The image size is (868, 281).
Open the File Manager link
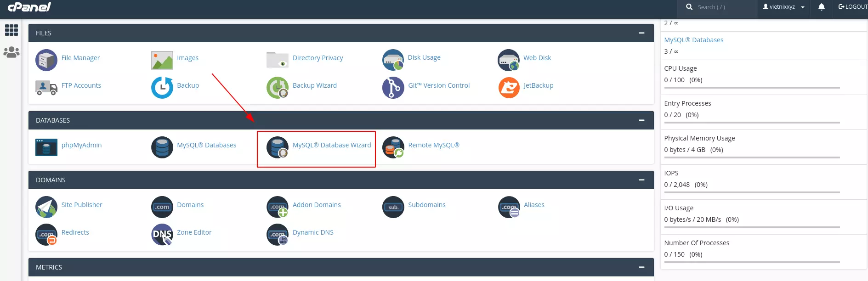point(80,58)
